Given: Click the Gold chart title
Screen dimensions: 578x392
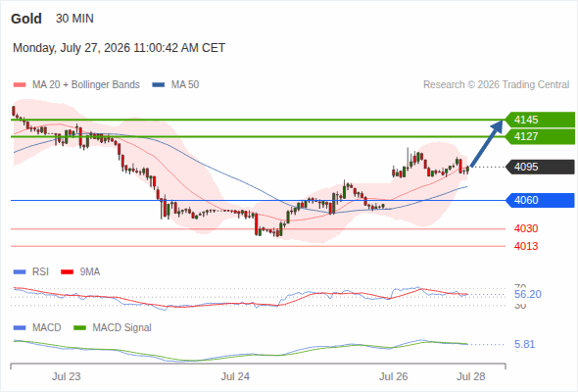Looking at the screenshot, I should pos(26,19).
